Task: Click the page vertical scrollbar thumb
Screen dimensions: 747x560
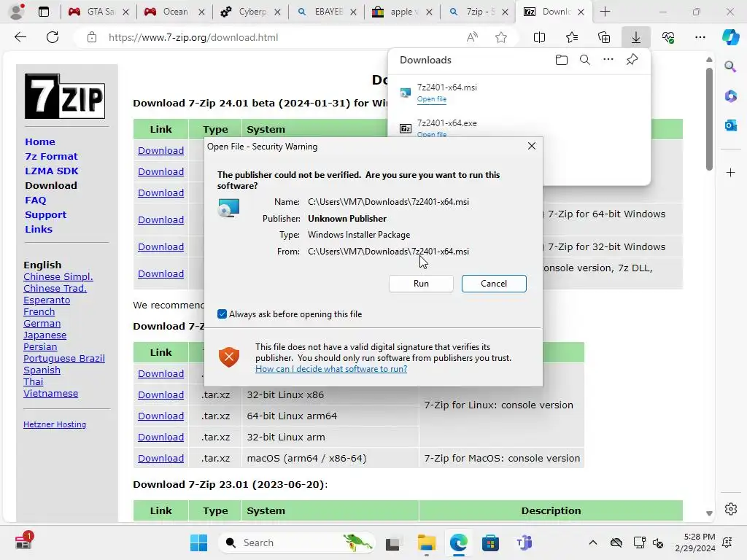Action: (709, 119)
